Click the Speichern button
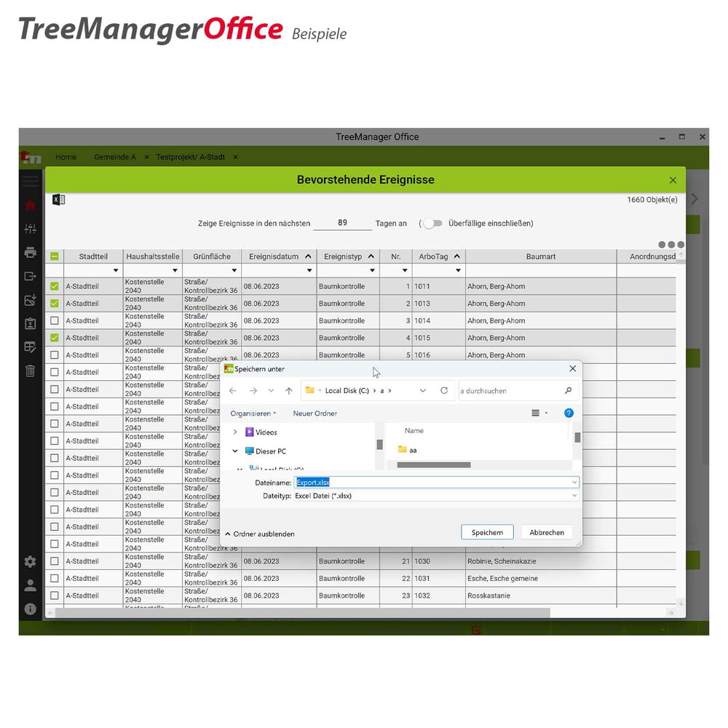Viewport: 728px width, 728px height. pos(487,533)
